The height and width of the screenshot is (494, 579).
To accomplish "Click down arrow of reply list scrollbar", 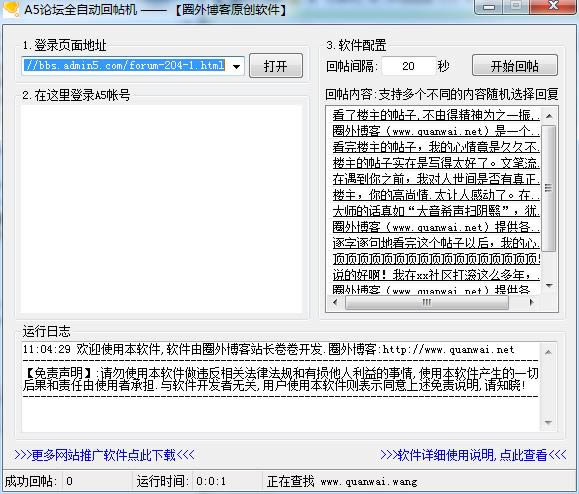I will [549, 285].
